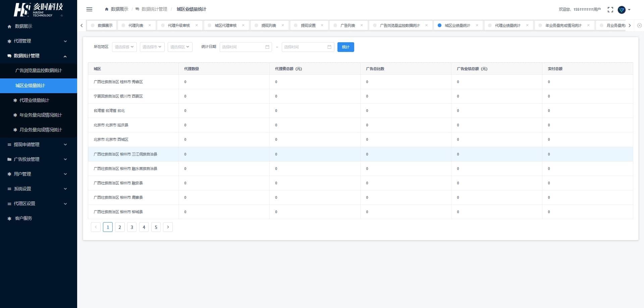Go to page 3 of the table
The image size is (644, 308).
pyautogui.click(x=132, y=227)
